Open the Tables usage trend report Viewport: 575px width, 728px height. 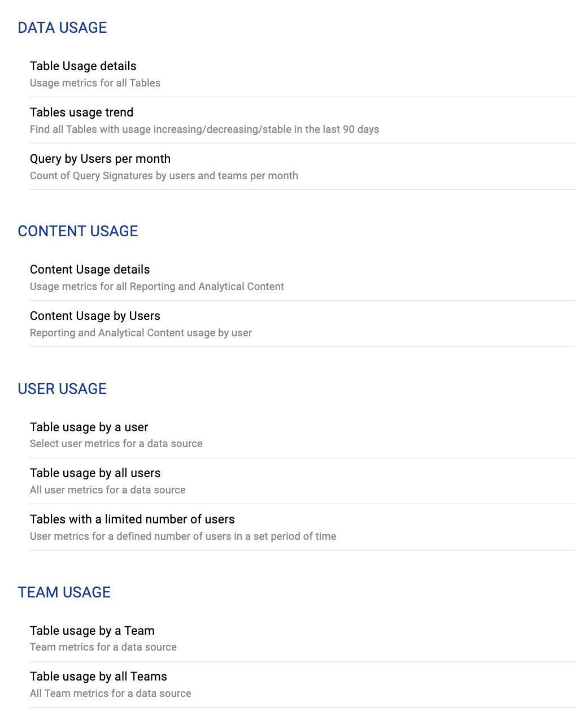point(81,112)
